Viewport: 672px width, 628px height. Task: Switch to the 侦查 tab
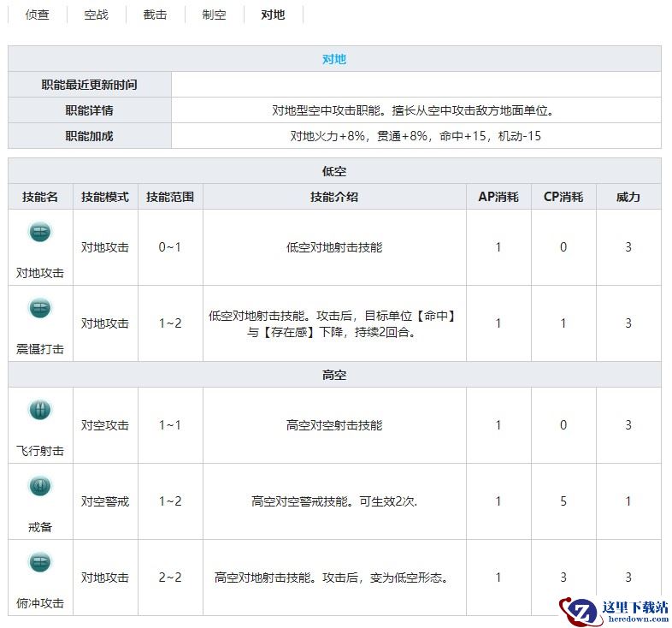tap(37, 15)
